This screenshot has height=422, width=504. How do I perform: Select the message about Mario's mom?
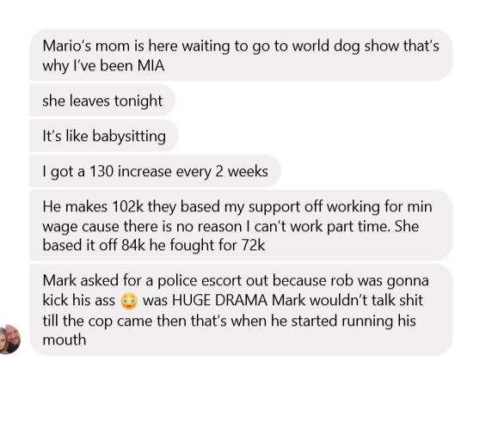[242, 55]
